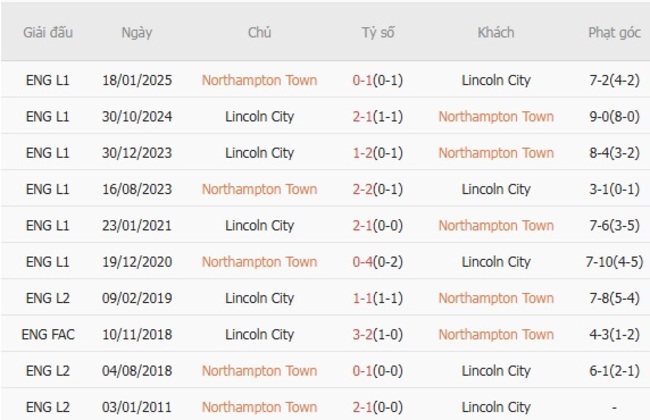Click the "Giải đấu" column header
Screen dimensions: 650x420
click(47, 32)
